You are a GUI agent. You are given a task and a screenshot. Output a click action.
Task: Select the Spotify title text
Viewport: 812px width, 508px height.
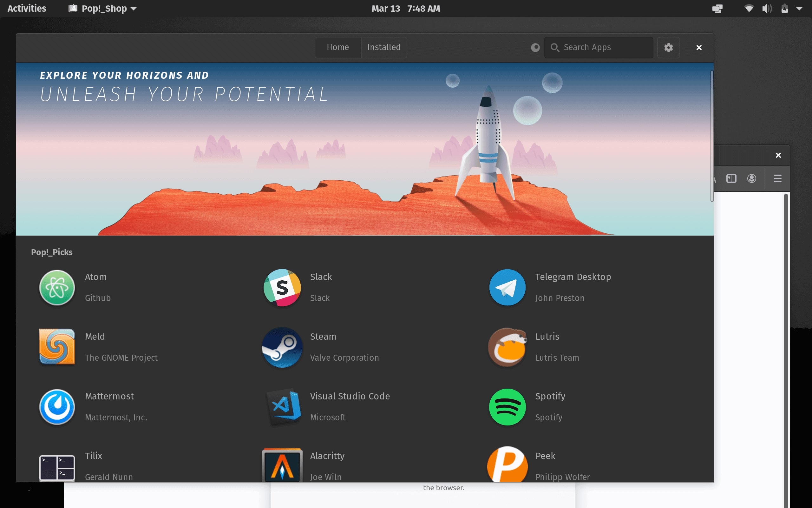(x=550, y=397)
